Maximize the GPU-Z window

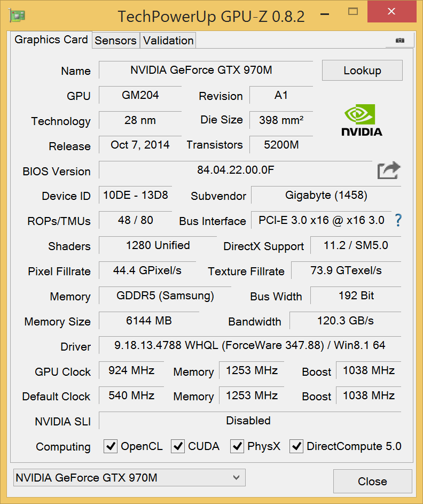pos(353,12)
